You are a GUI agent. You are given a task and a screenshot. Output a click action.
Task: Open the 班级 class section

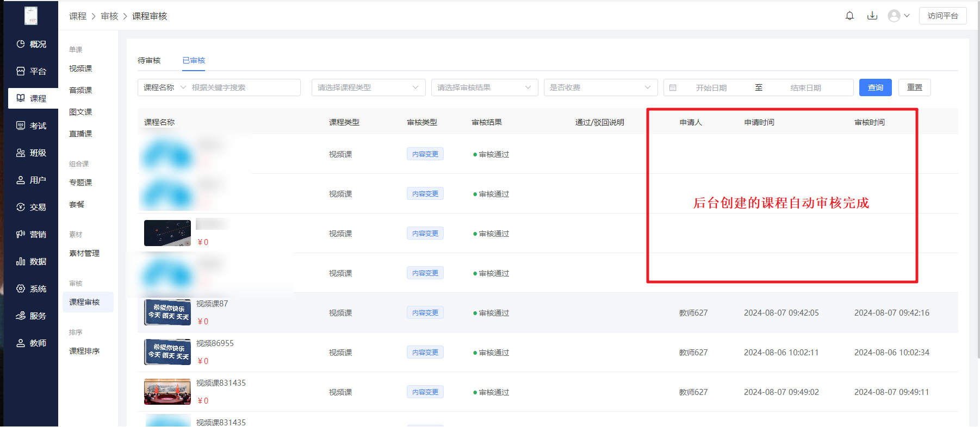(x=32, y=153)
